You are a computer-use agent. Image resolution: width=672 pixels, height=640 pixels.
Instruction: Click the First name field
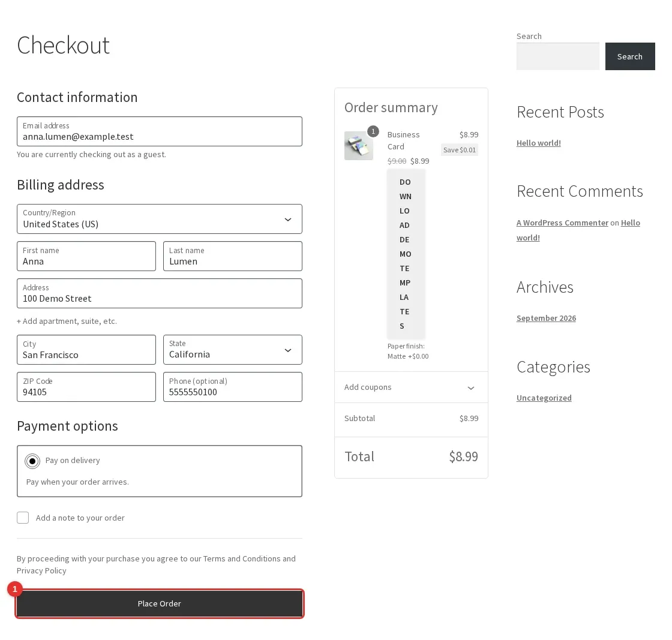point(86,256)
